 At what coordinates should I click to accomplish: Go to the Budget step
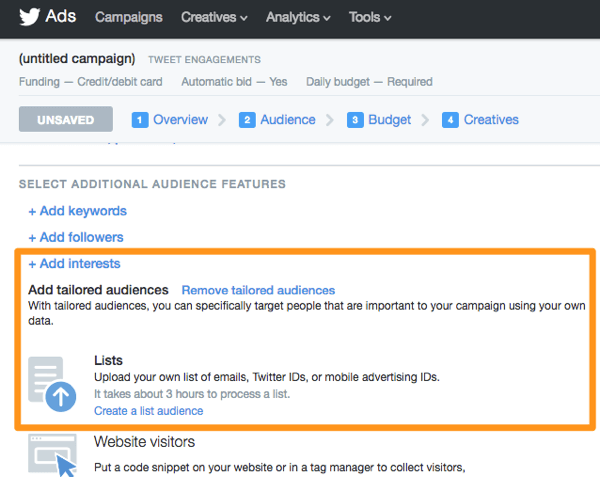(390, 120)
